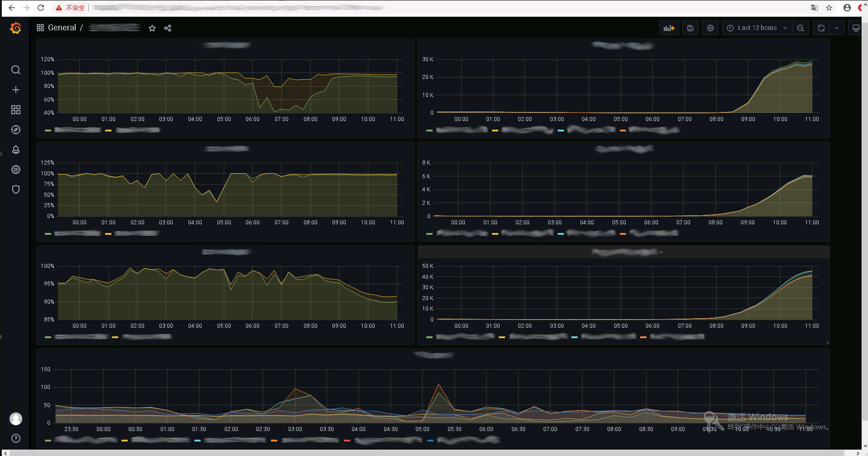Viewport: 868px width, 456px height.
Task: Open the browser translate icon
Action: pos(815,8)
